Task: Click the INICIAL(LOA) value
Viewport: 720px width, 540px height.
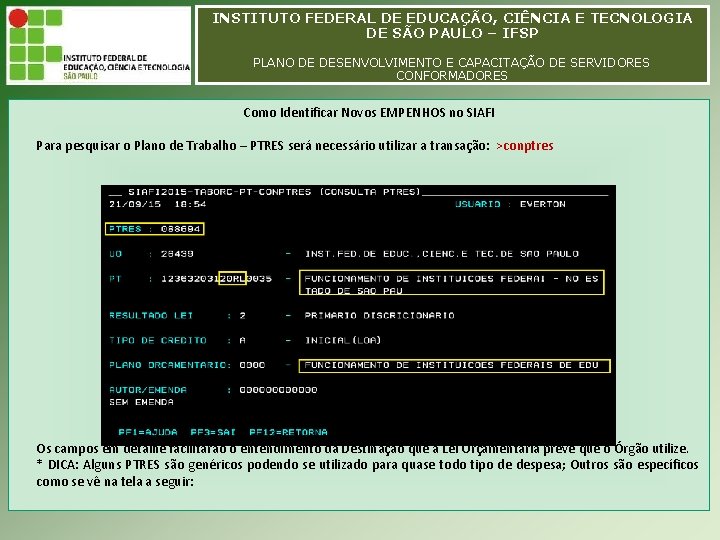Action: point(343,340)
